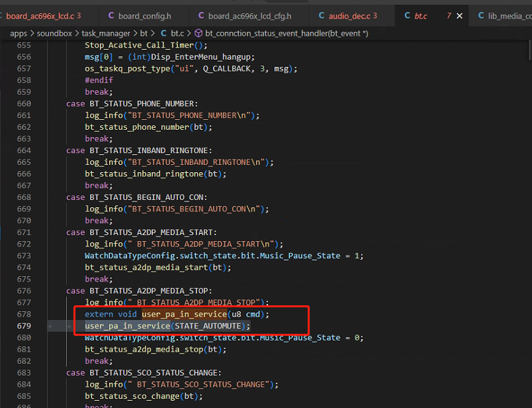Click bt_status_inband_ringtone call on line 666

coord(144,174)
